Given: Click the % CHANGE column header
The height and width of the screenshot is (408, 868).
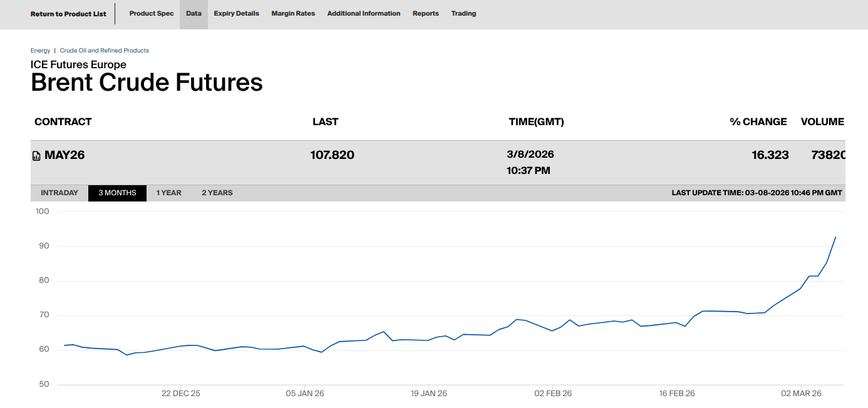Looking at the screenshot, I should [x=758, y=122].
